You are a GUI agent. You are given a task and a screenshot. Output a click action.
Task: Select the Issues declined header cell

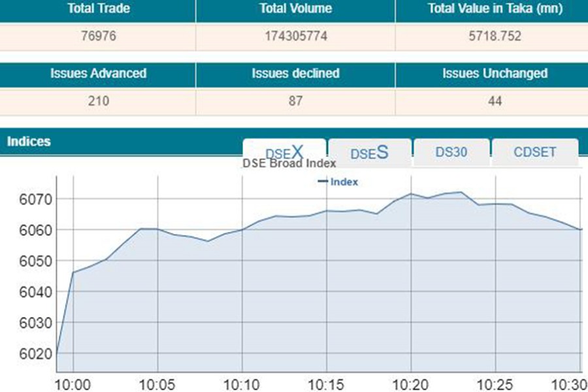click(x=295, y=73)
